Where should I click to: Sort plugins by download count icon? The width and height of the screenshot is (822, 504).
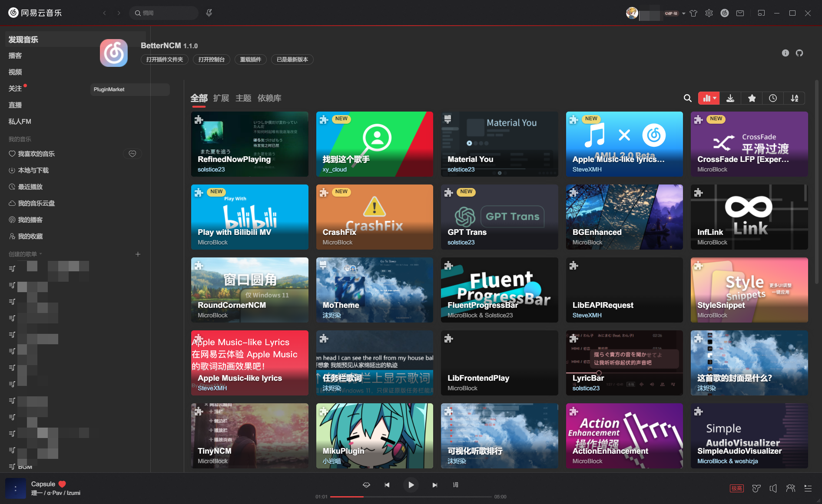pos(730,99)
